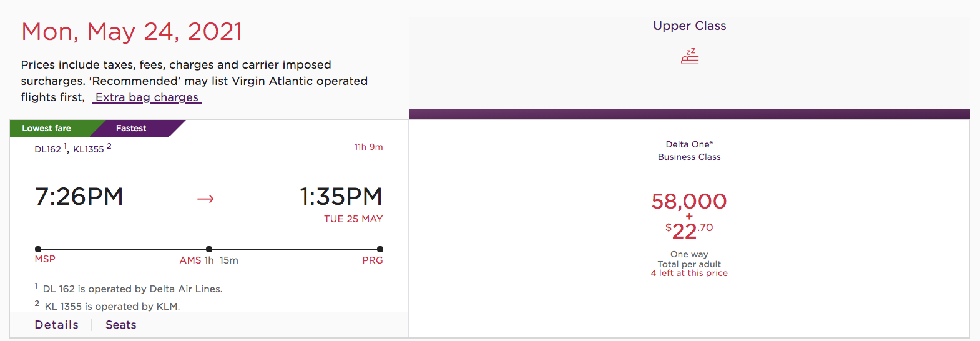The image size is (980, 341).
Task: Open the Seats tab
Action: coord(121,325)
